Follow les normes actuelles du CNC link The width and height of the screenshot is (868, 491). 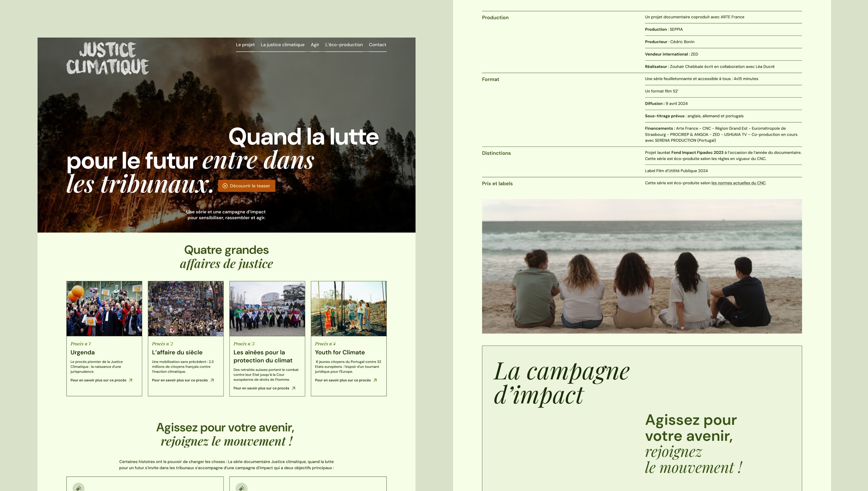pyautogui.click(x=738, y=183)
